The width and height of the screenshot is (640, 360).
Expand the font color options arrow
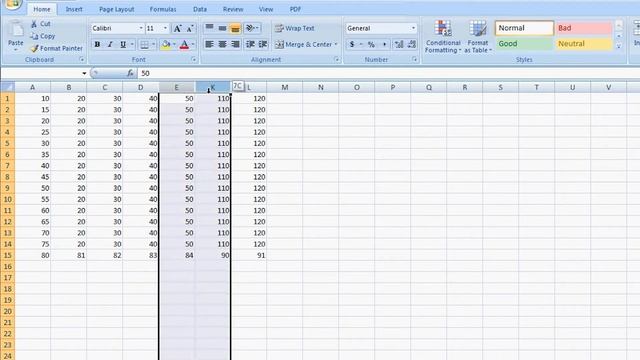click(x=193, y=44)
